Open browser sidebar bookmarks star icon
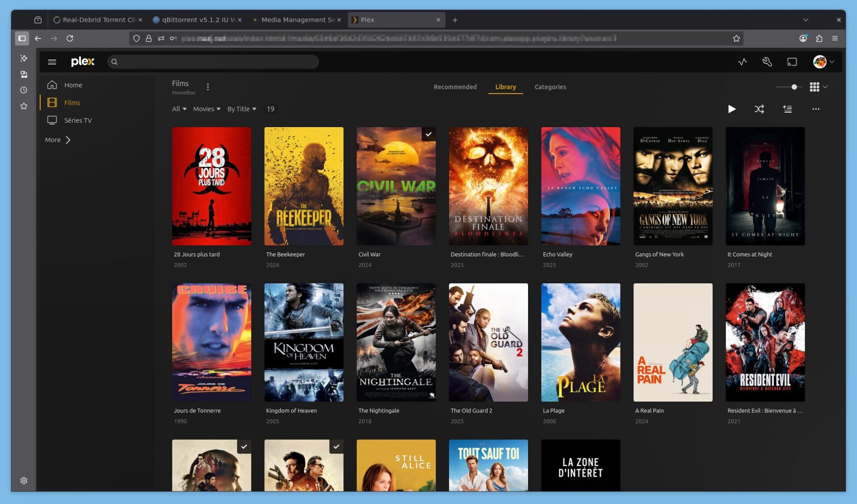857x504 pixels. pos(24,106)
